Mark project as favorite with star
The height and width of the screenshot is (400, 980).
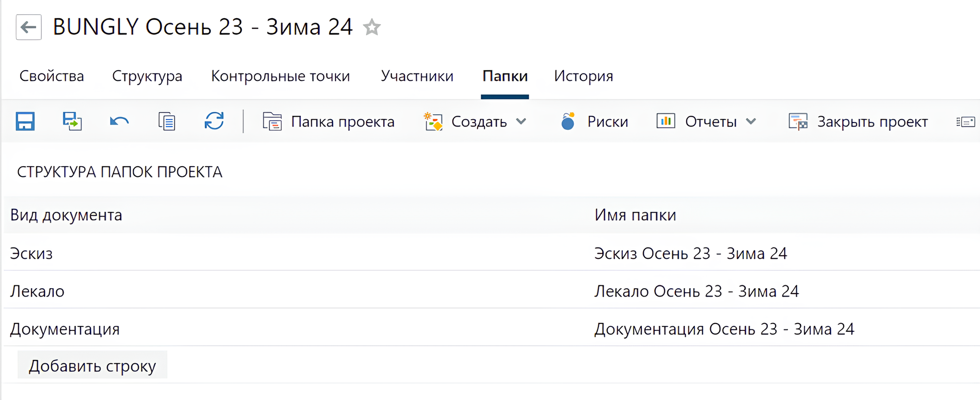tap(372, 27)
